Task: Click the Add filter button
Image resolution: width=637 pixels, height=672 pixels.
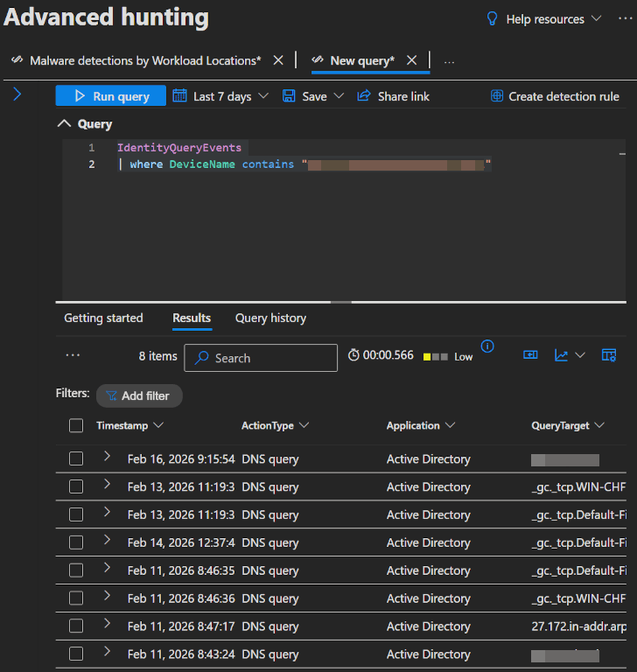Action: (138, 395)
